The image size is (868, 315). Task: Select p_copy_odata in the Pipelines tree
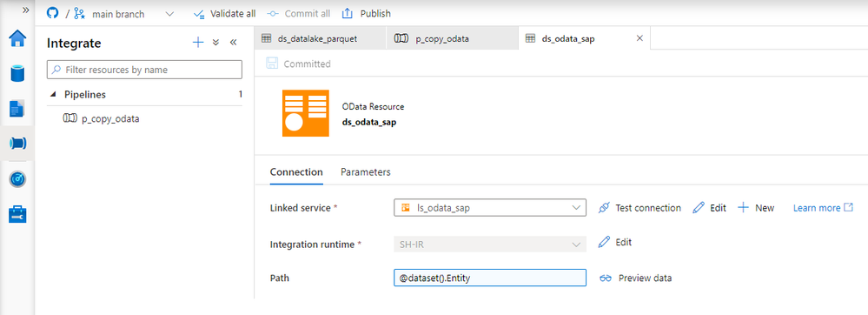coord(102,118)
